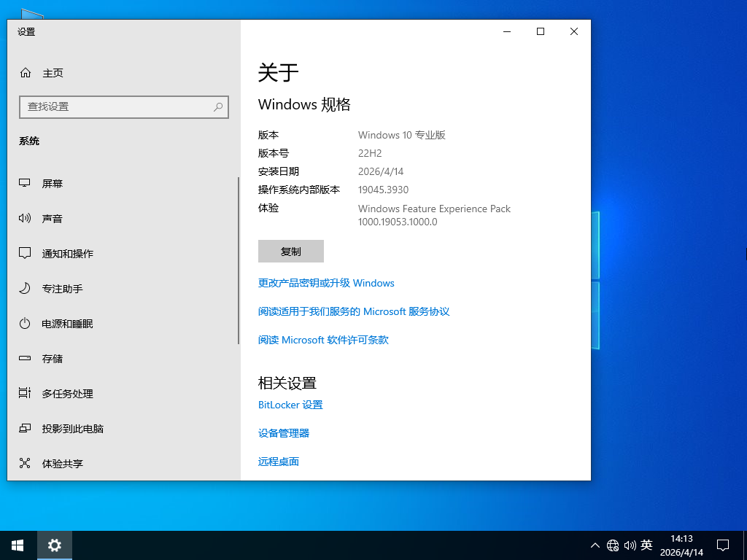Viewport: 747px width, 560px height.
Task: Open 远程桌面 (Remote Desktop) link
Action: 278,461
